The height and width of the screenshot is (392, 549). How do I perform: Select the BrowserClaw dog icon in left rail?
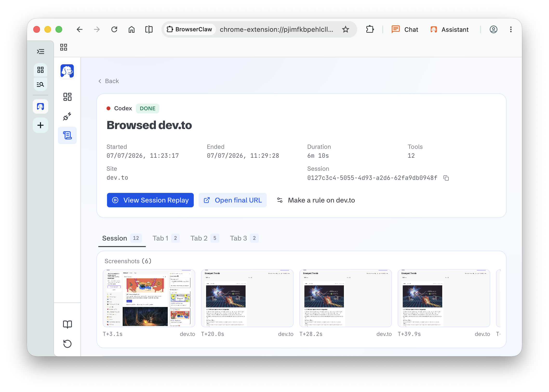pyautogui.click(x=40, y=106)
